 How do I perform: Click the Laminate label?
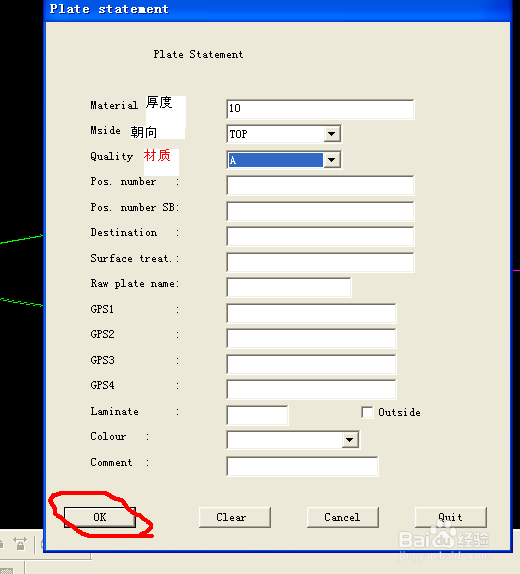click(114, 411)
